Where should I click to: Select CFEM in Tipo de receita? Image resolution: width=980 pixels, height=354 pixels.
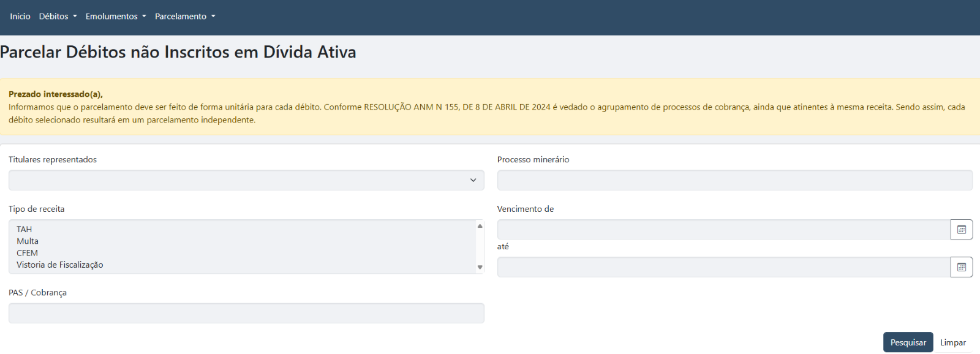click(28, 253)
